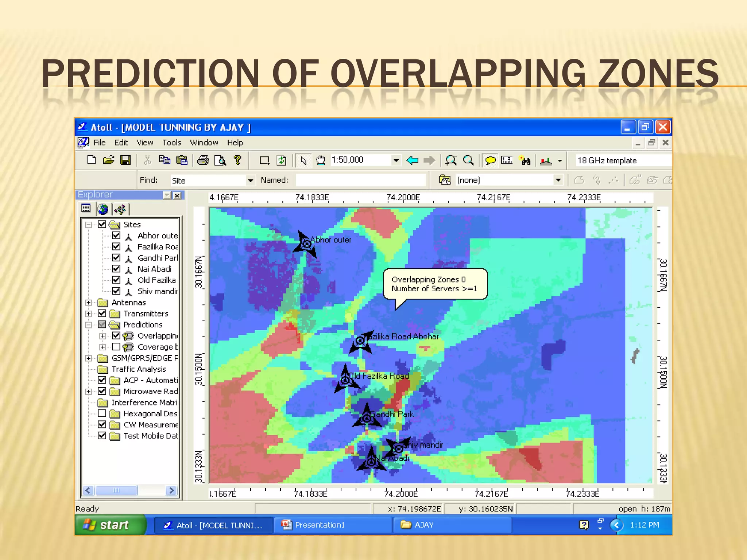Screen dimensions: 747x560
Task: Uncheck the Nai Abadi site checkbox
Action: (116, 269)
